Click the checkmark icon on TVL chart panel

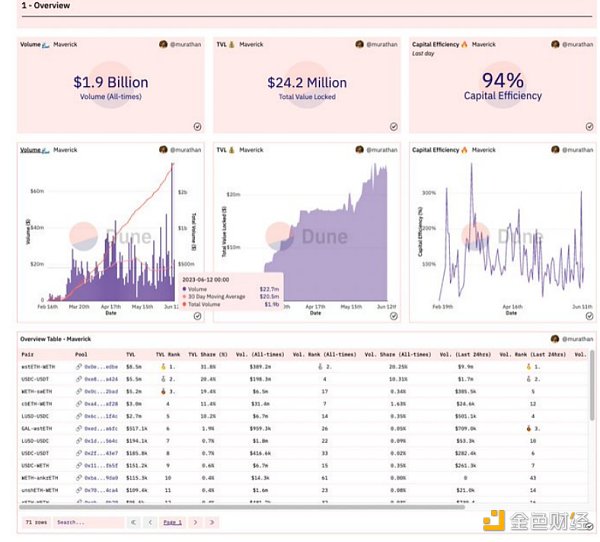pos(394,316)
